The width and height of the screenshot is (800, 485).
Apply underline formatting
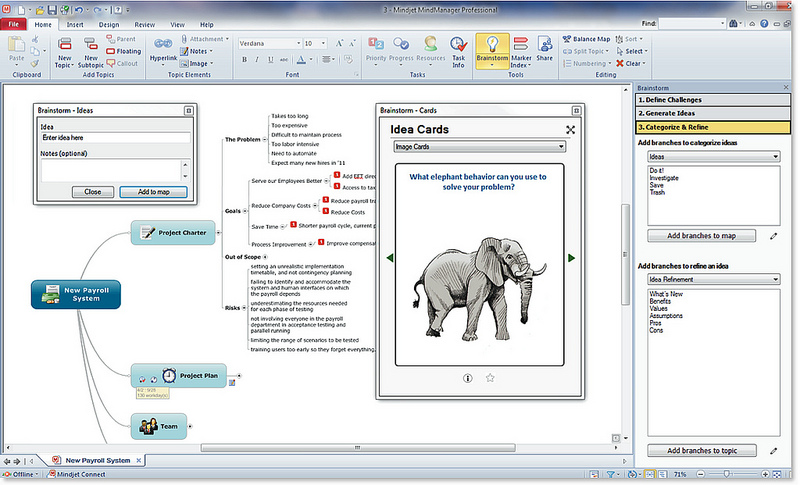[270, 60]
